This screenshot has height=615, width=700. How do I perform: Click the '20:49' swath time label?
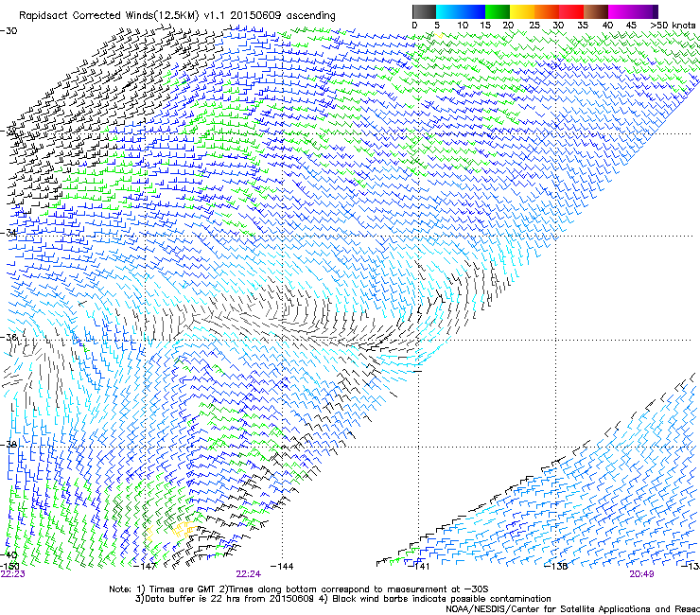[x=642, y=574]
